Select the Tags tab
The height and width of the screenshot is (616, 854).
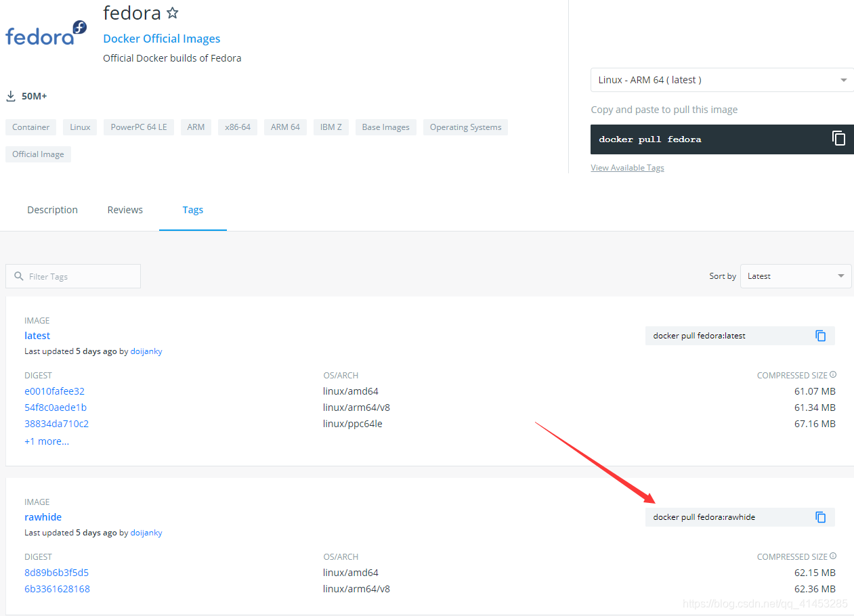tap(193, 210)
